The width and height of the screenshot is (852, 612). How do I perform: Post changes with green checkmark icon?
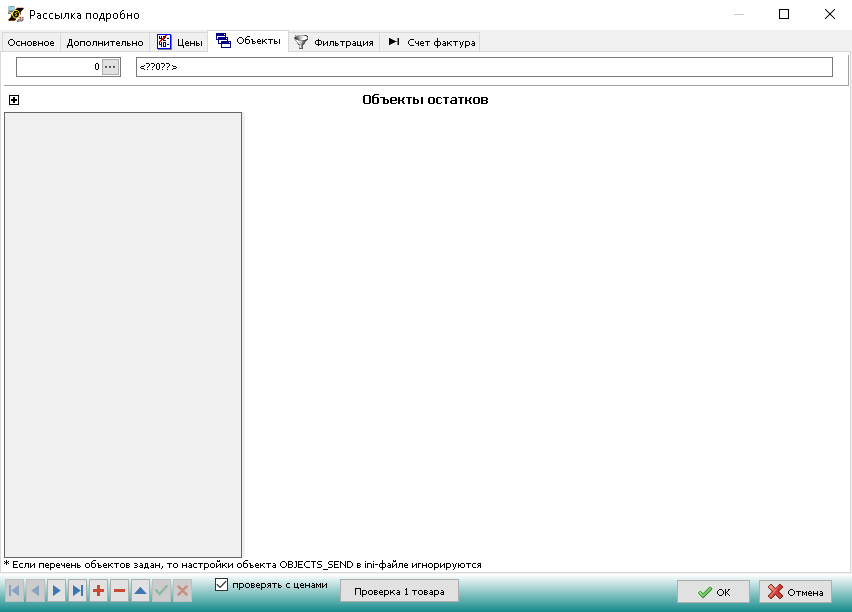click(162, 591)
